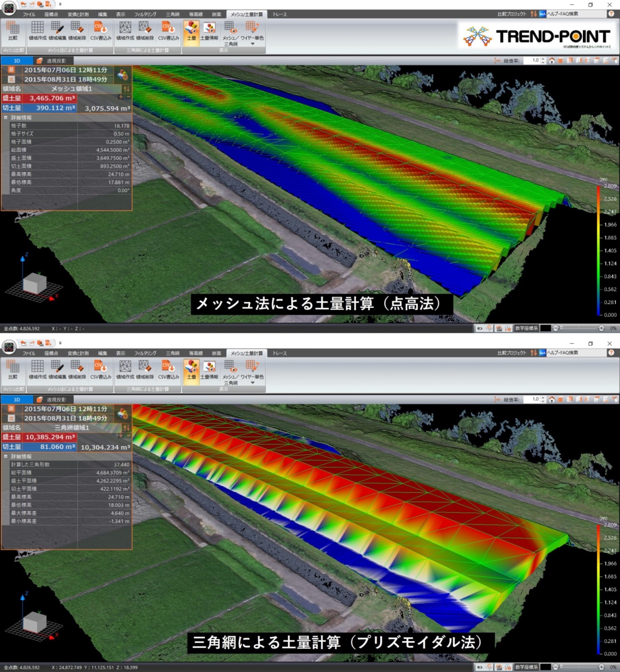Collapse 詳細情報 section in upper panel
The height and width of the screenshot is (672, 620).
point(6,117)
